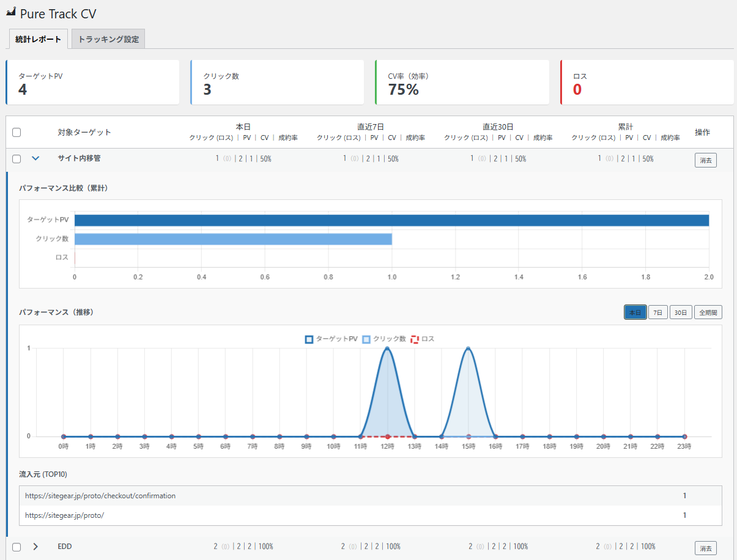Click the 12時 peak data point
This screenshot has width=737, height=560.
(x=387, y=348)
